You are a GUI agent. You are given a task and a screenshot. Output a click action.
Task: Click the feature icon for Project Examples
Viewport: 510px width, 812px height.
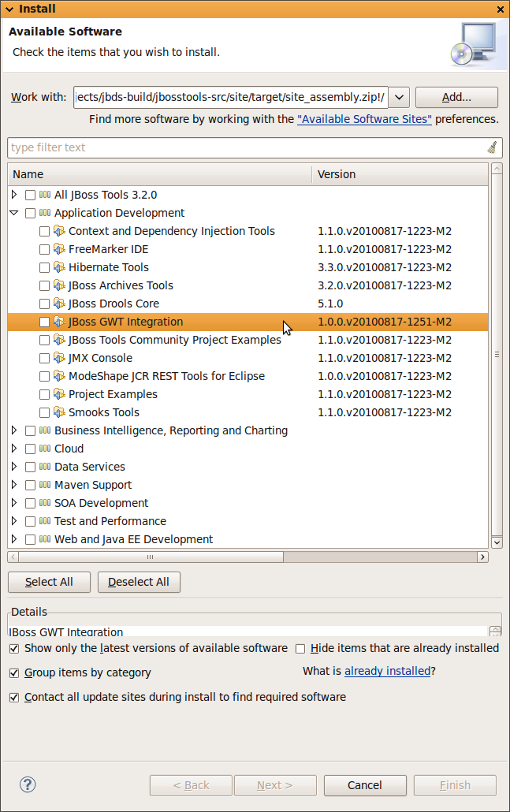60,394
